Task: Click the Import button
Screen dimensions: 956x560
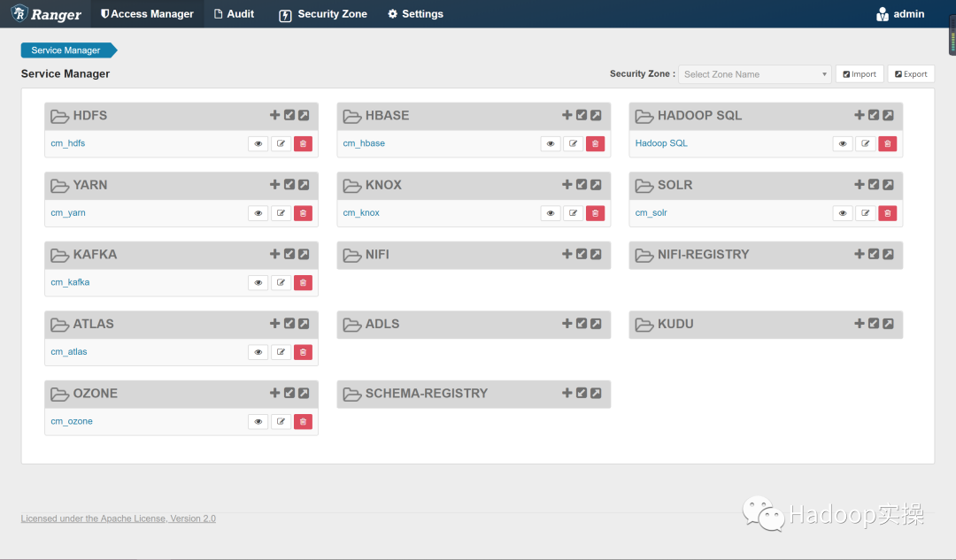Action: click(860, 74)
